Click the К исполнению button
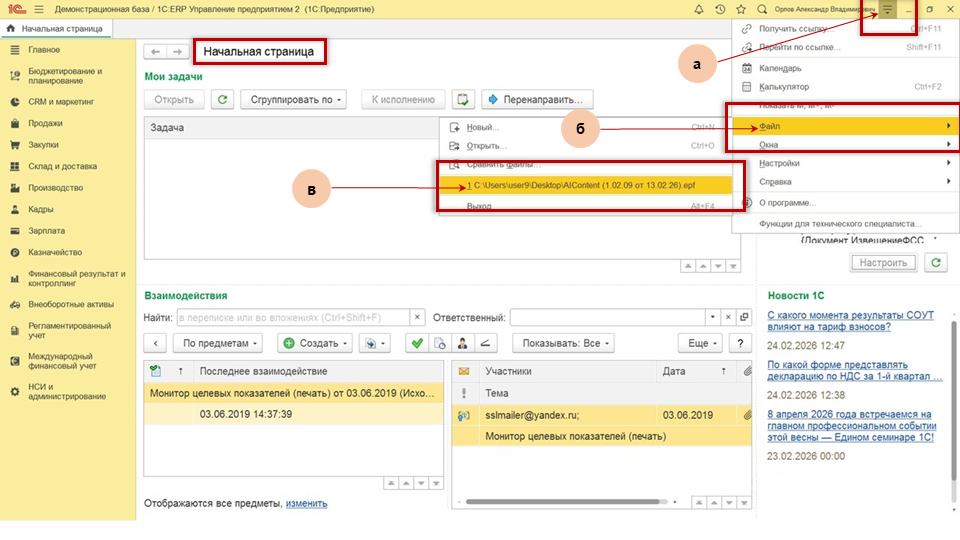 [x=403, y=99]
